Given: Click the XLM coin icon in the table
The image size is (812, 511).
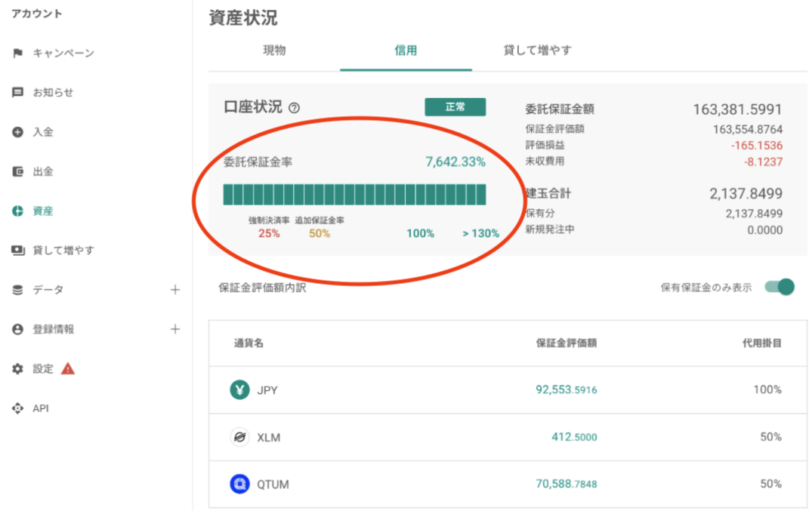Looking at the screenshot, I should pos(239,437).
